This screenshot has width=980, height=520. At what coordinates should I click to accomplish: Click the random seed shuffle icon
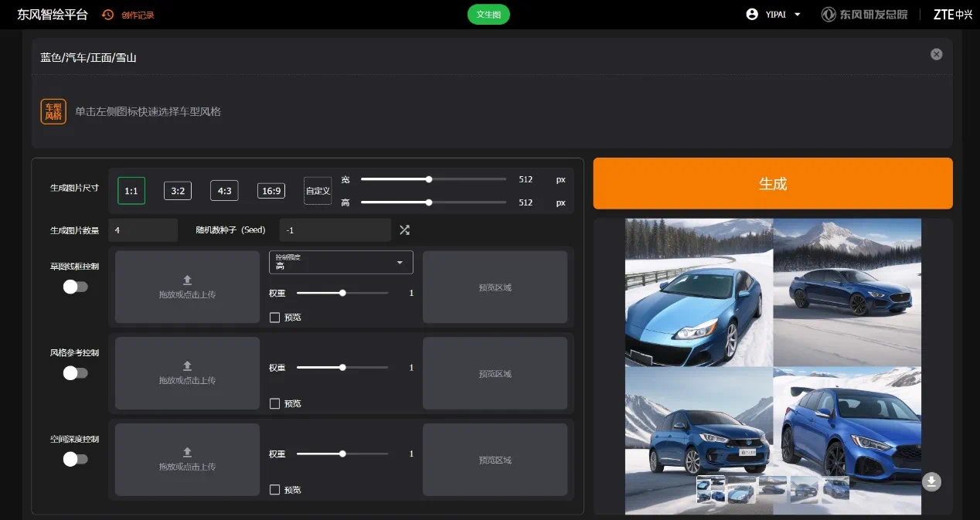point(404,229)
